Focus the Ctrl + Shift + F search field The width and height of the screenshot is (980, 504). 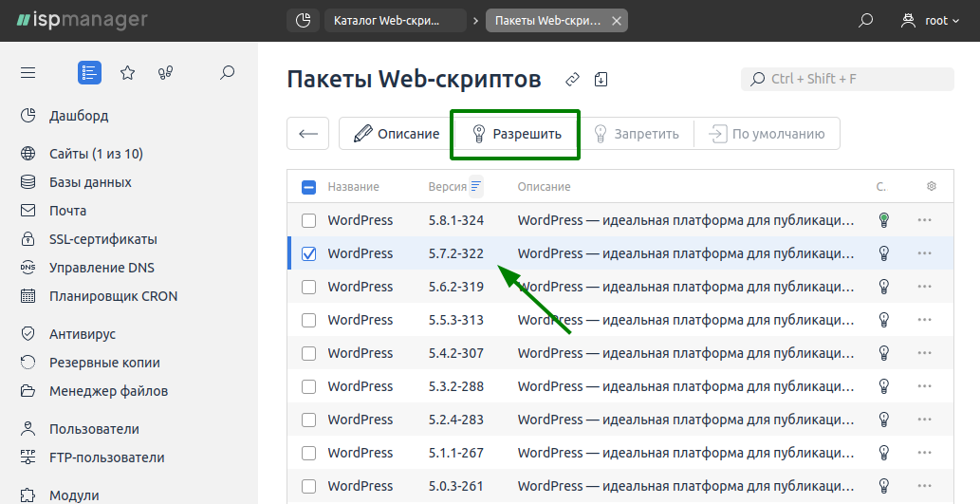(x=847, y=79)
